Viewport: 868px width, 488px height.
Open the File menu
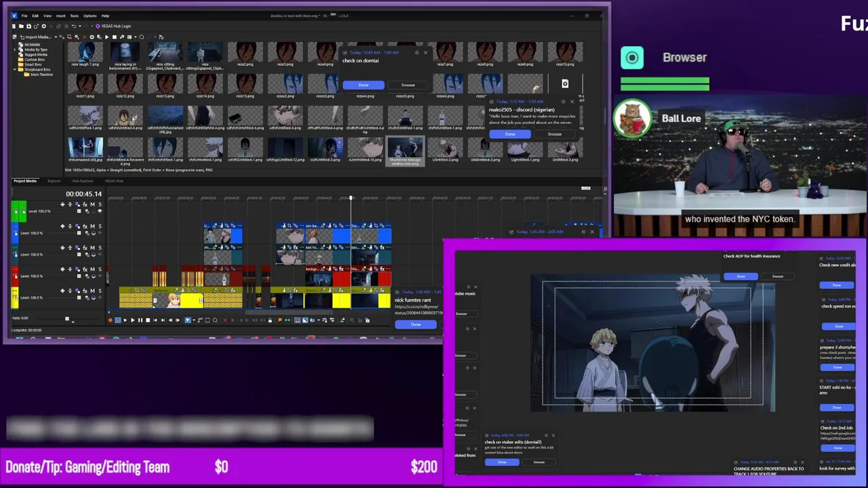pos(24,16)
